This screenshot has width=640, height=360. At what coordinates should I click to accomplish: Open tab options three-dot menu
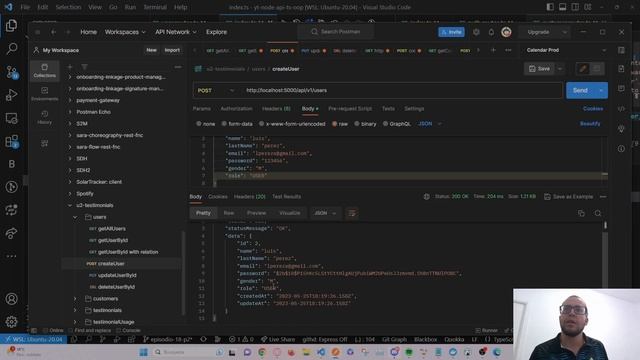click(x=508, y=50)
